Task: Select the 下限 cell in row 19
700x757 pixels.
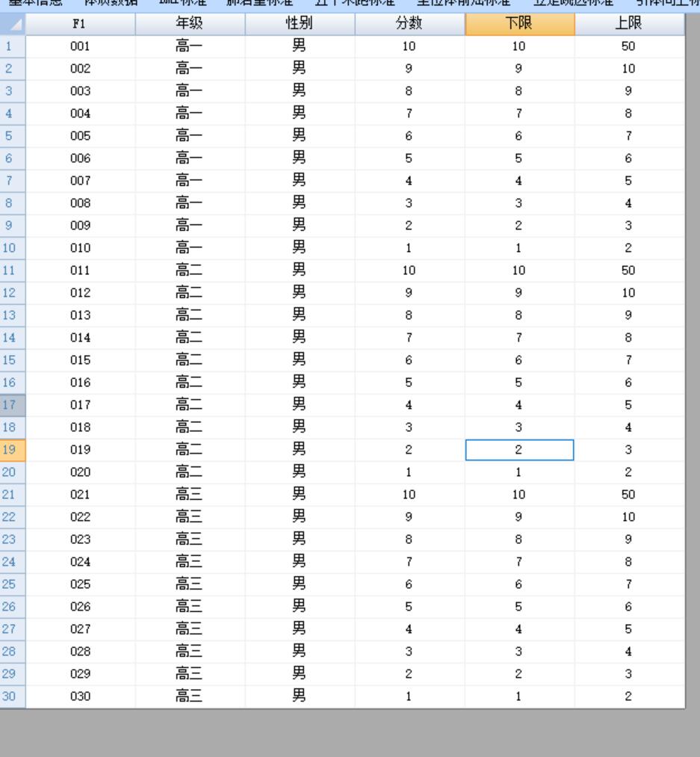Action: click(x=519, y=450)
